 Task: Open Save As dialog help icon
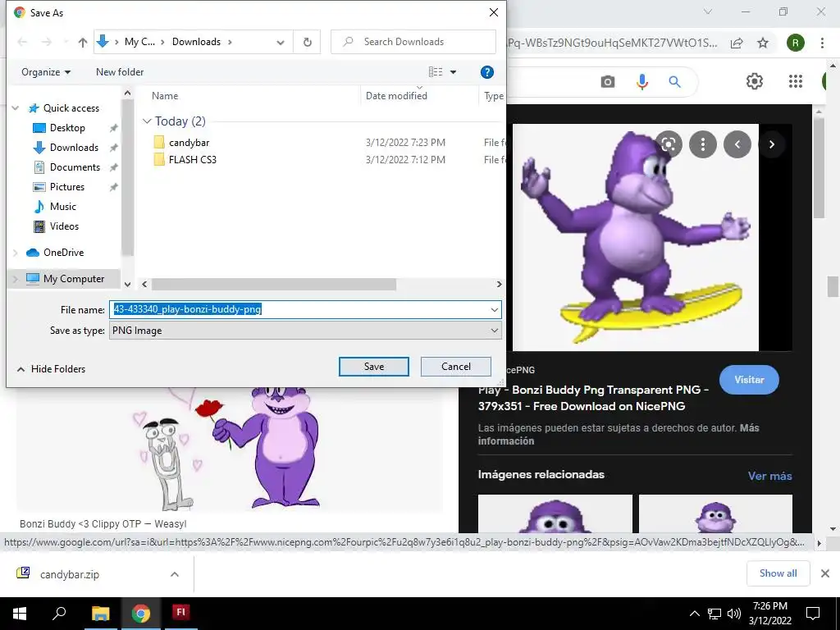(x=487, y=72)
